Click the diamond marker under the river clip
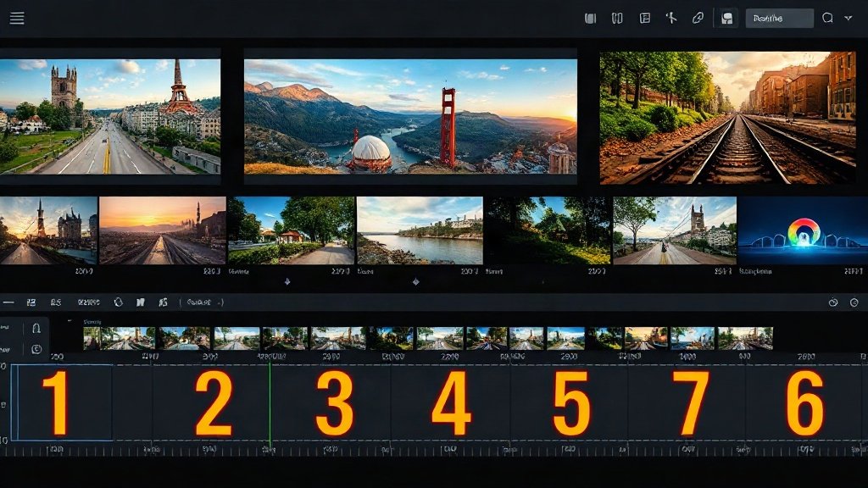This screenshot has width=868, height=488. (x=415, y=281)
